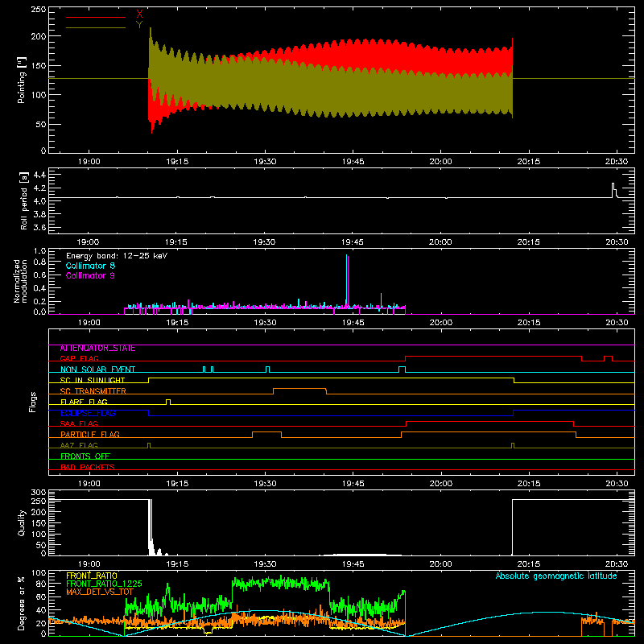
Task: Click the 80 tick on Degrees axis
Action: (x=41, y=584)
